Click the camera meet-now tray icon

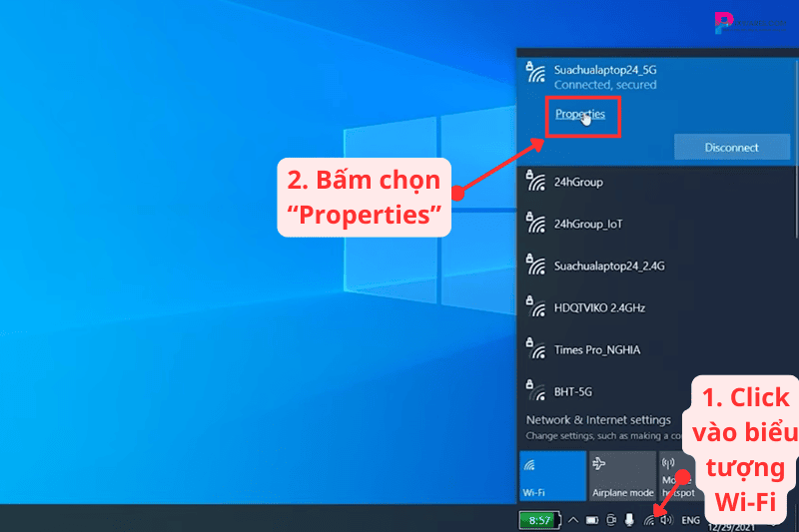pos(611,520)
